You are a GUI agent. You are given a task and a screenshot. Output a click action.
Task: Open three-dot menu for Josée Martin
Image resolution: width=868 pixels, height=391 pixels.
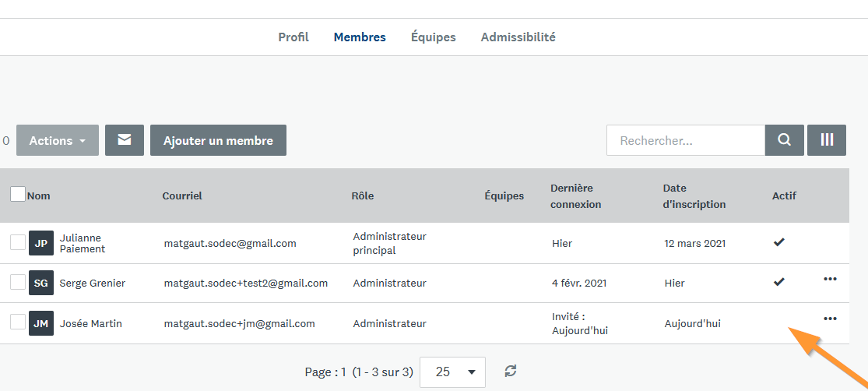point(830,319)
